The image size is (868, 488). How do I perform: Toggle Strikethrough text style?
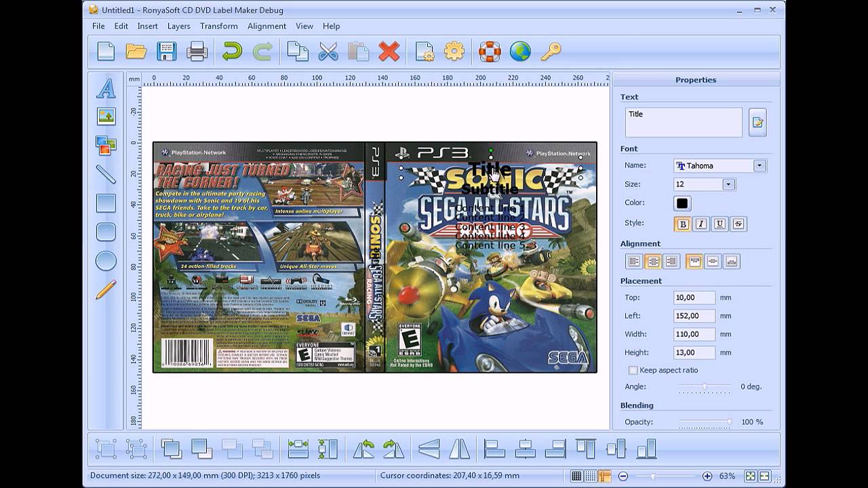[x=738, y=224]
